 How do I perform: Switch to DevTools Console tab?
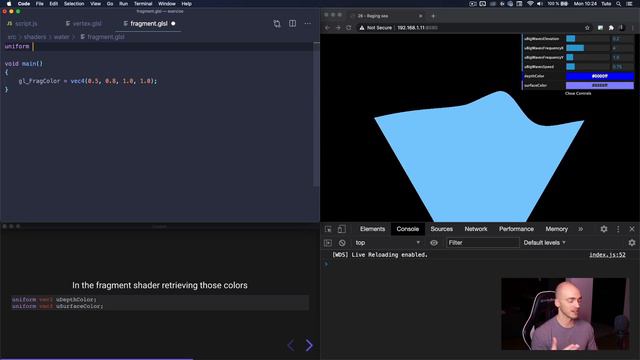tap(407, 229)
